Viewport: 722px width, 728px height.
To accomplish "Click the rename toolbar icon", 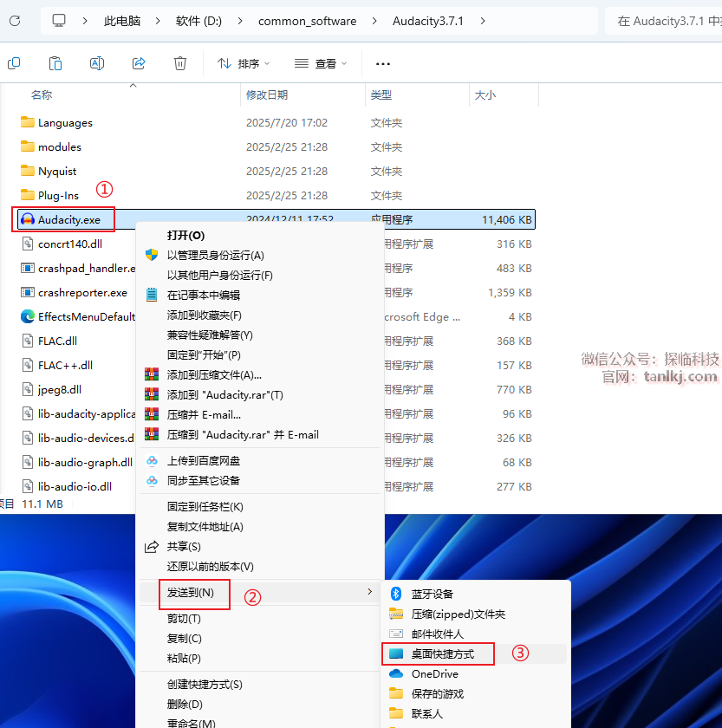I will pos(96,63).
